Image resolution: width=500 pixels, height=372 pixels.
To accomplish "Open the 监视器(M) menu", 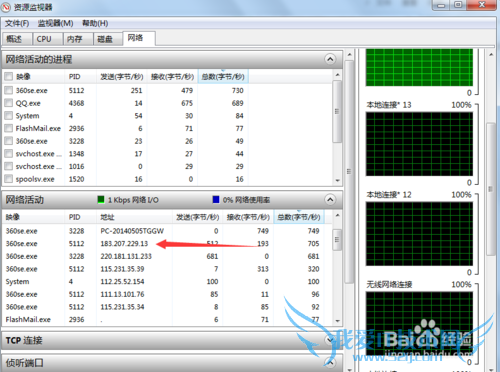I will 55,23.
